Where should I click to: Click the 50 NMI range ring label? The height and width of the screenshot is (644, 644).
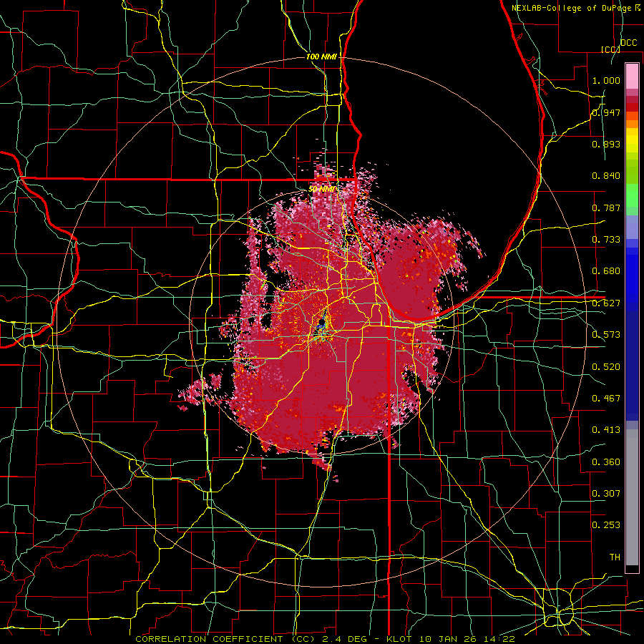tap(321, 189)
